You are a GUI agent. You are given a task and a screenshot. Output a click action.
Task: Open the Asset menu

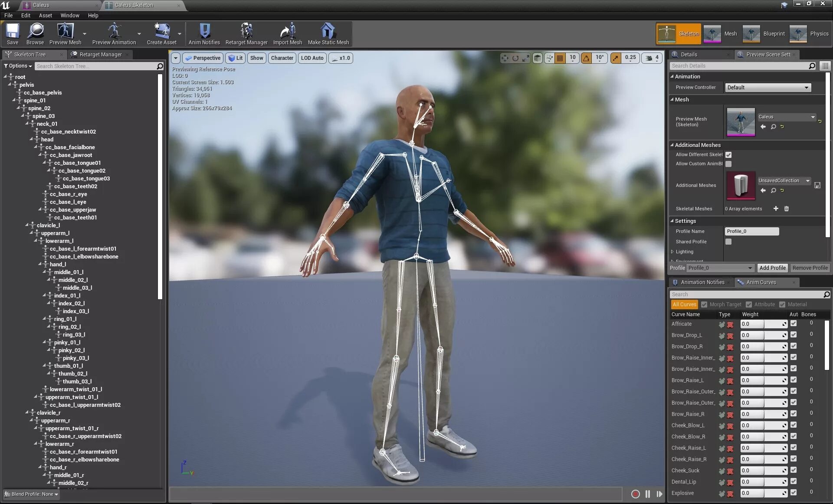click(x=45, y=15)
